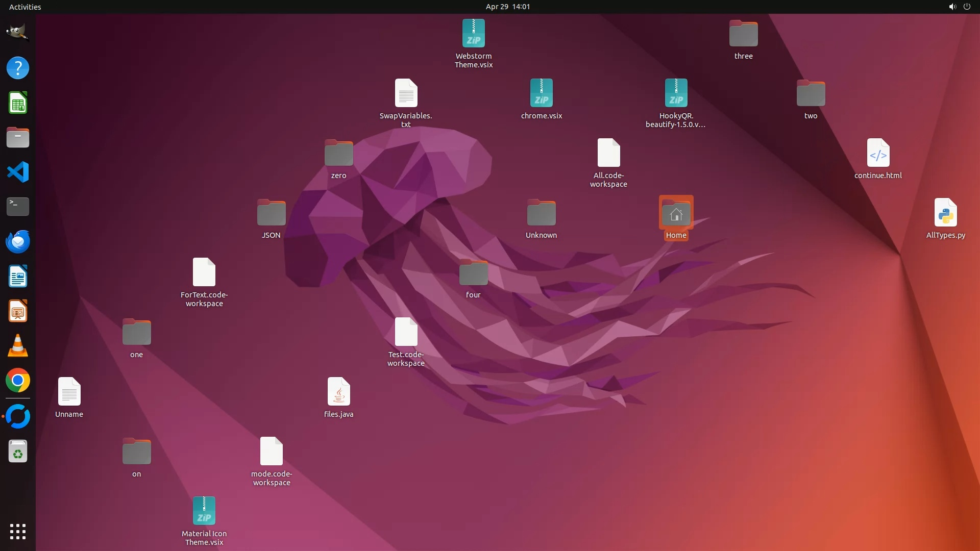Click the volume speaker indicator
This screenshot has width=980, height=551.
coord(952,7)
